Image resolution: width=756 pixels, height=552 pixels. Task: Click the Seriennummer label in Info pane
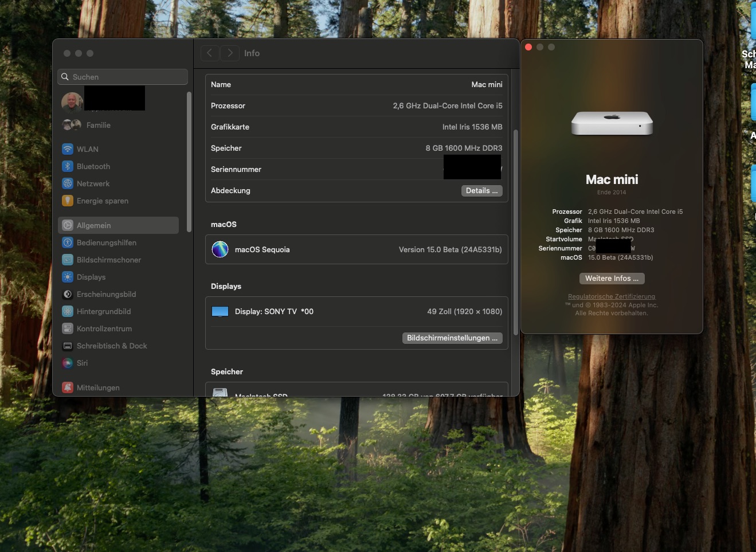[x=236, y=169]
